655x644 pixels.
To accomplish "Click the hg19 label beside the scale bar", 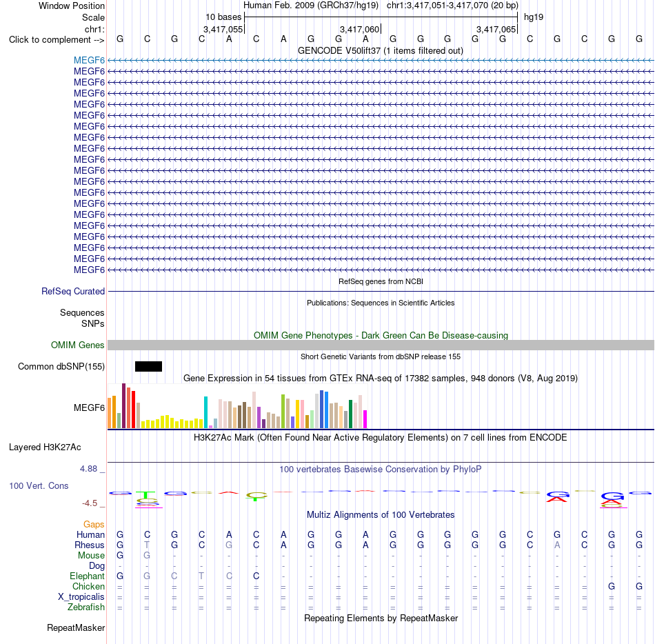I will [x=534, y=17].
